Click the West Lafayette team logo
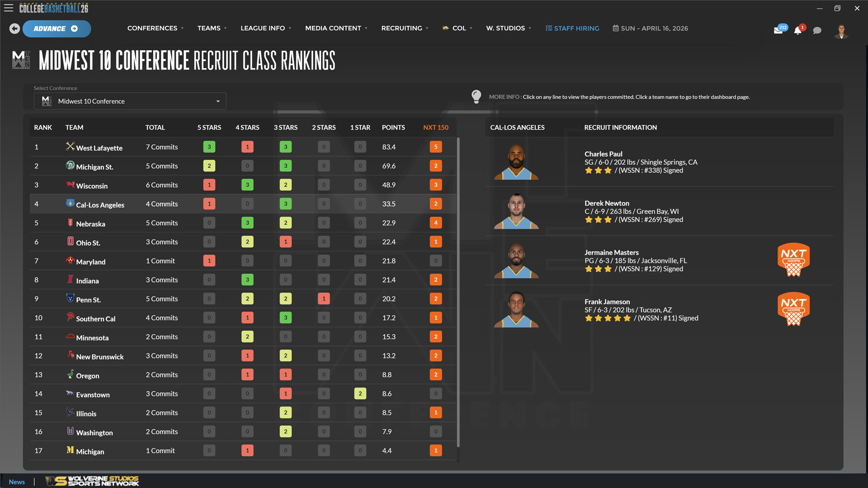The height and width of the screenshot is (488, 868). coord(69,147)
